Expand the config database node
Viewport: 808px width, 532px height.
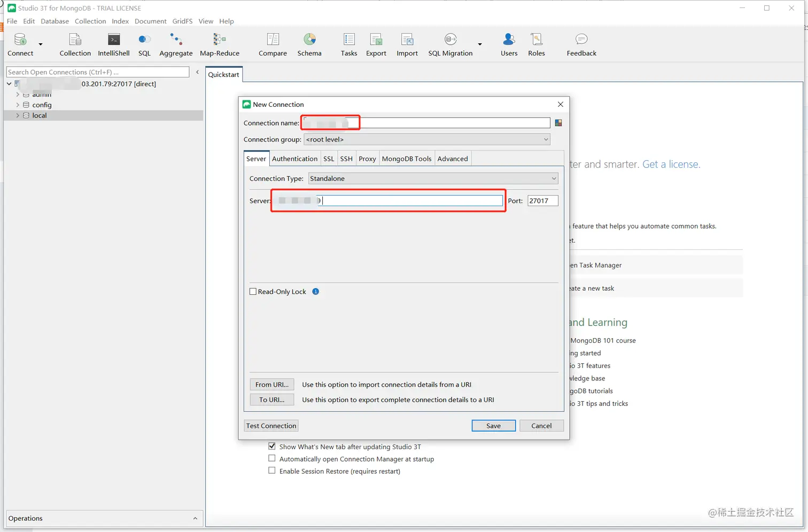[18, 105]
